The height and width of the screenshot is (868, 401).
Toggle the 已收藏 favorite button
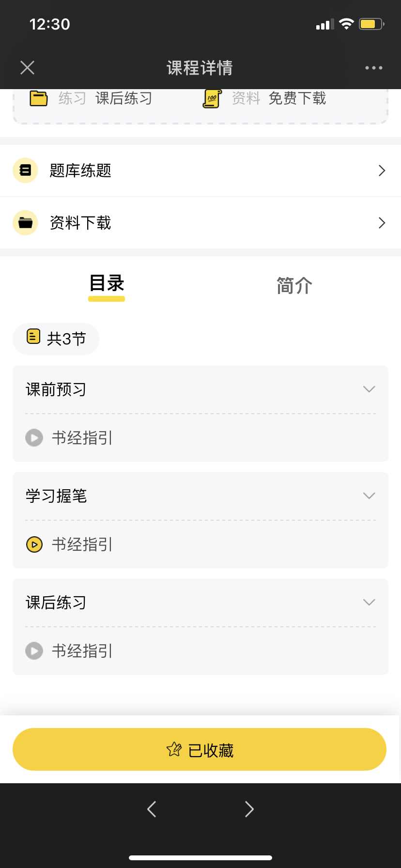coord(200,749)
